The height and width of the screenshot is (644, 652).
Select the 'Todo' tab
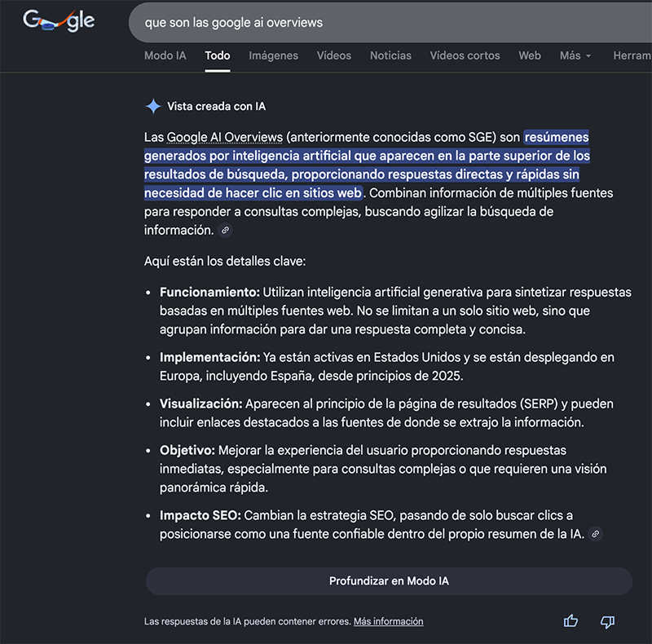click(217, 55)
